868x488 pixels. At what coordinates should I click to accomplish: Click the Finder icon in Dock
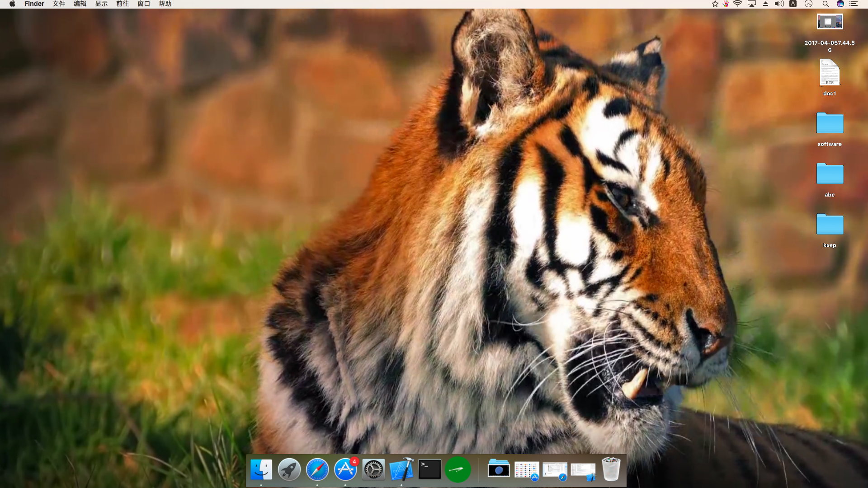(261, 469)
